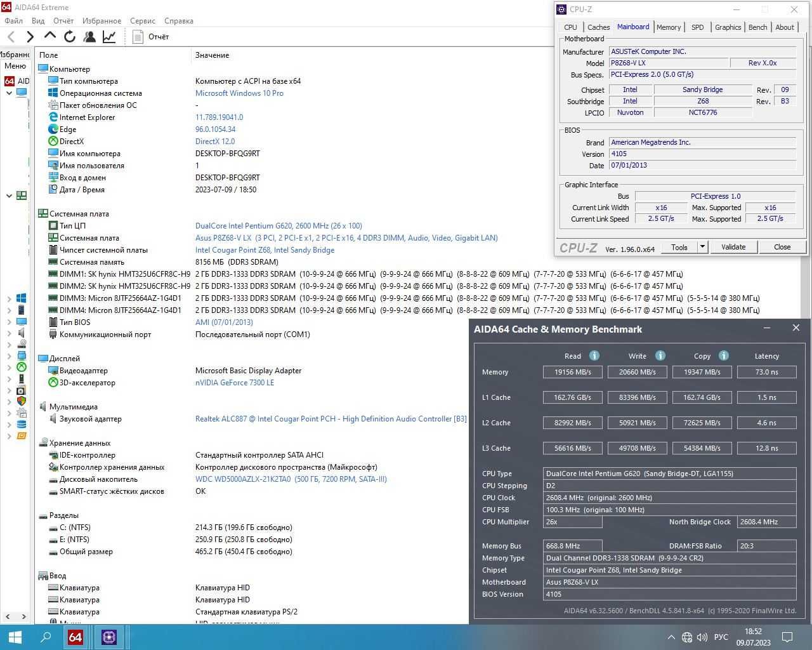Open the notification center icon
The image size is (812, 650).
(x=788, y=637)
